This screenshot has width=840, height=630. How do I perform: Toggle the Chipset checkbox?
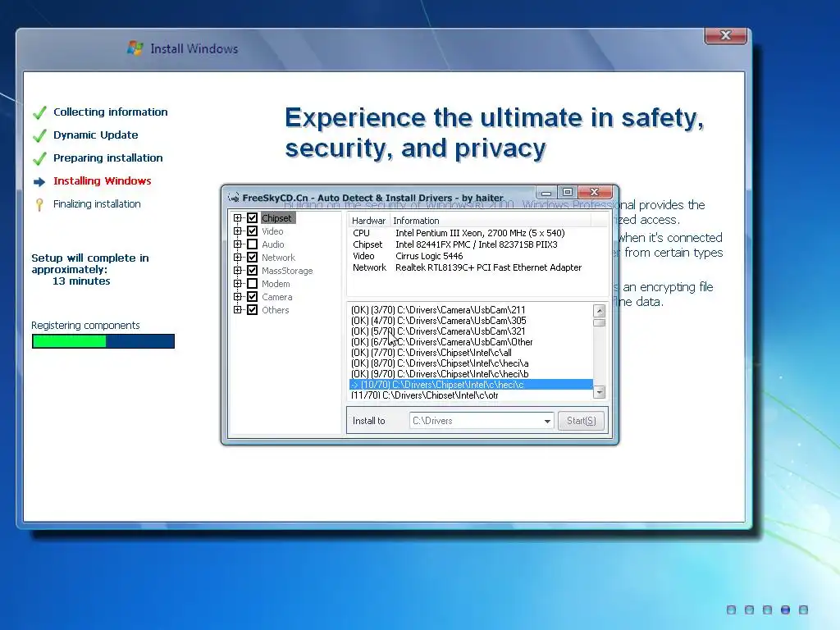tap(253, 218)
